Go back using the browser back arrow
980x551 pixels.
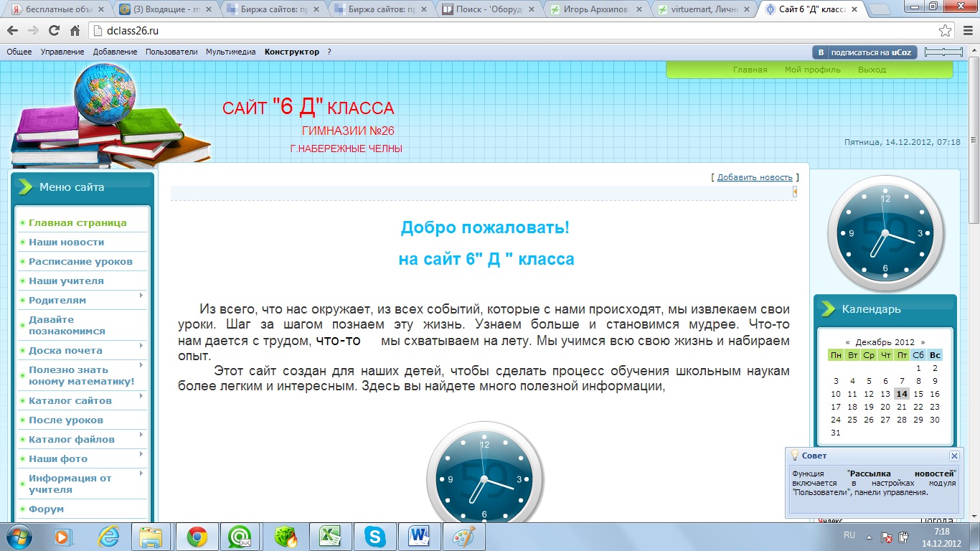13,31
